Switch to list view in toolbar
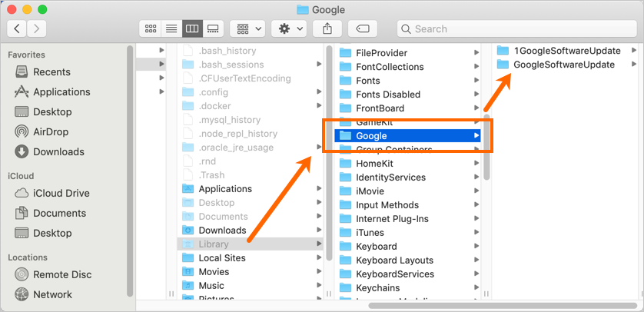Viewport: 644px width, 312px height. point(171,28)
